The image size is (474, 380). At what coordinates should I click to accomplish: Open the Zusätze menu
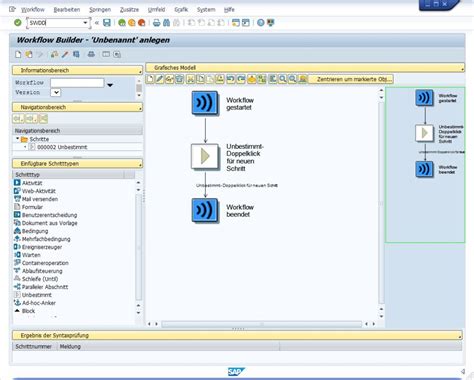pos(129,10)
